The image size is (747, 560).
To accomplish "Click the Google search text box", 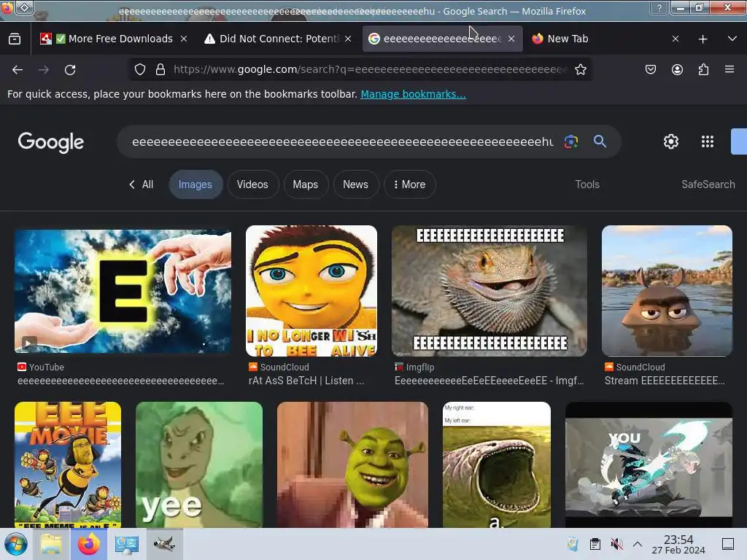I will pyautogui.click(x=342, y=141).
